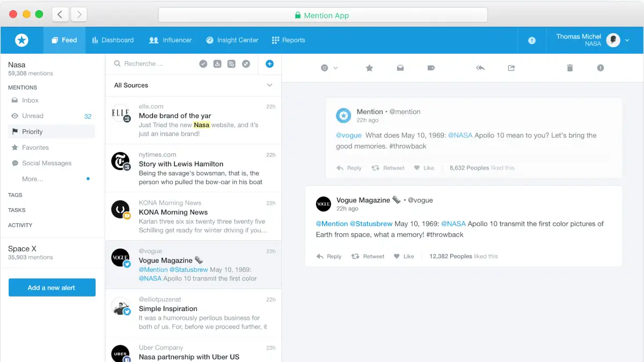Image resolution: width=644 pixels, height=362 pixels.
Task: Click the trash icon to delete mention
Action: tap(570, 68)
